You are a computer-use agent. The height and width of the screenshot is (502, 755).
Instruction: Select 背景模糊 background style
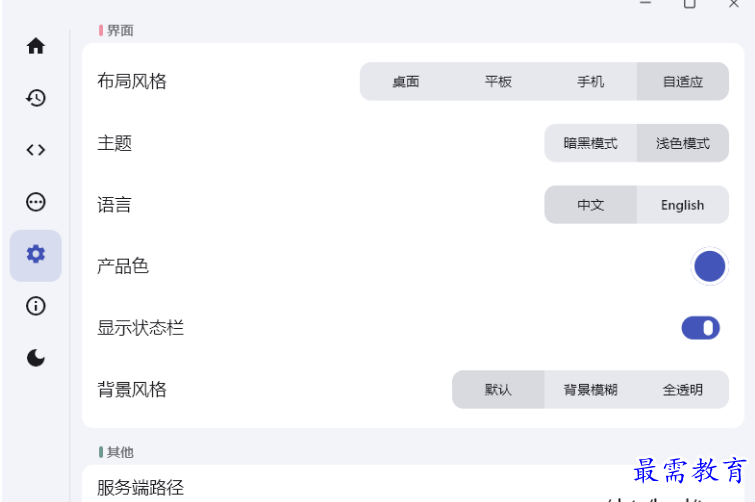point(591,389)
